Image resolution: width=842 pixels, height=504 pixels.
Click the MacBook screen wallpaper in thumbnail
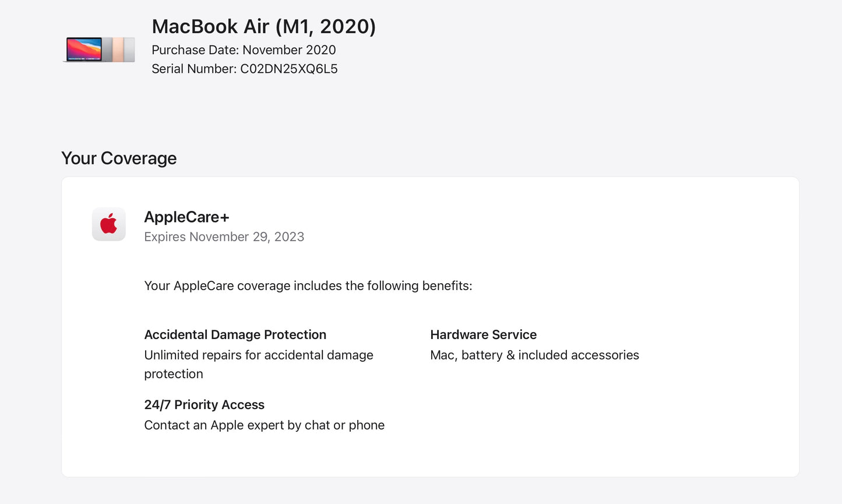tap(84, 48)
